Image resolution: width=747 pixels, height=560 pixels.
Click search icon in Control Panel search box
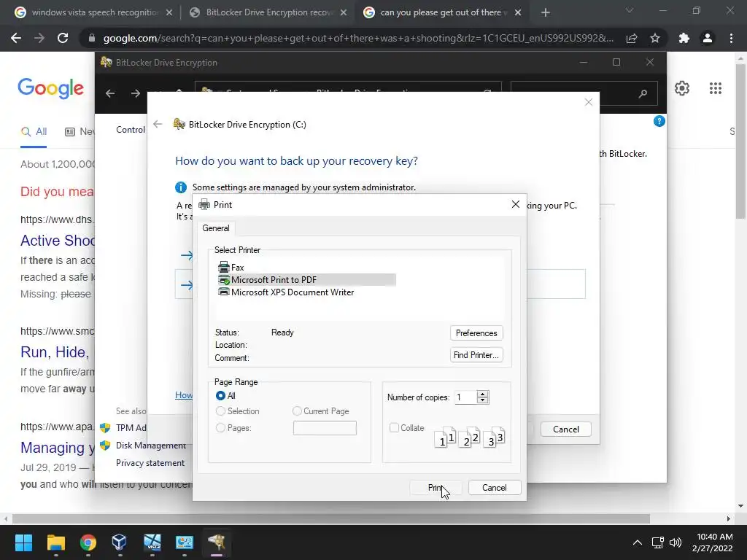tap(643, 93)
